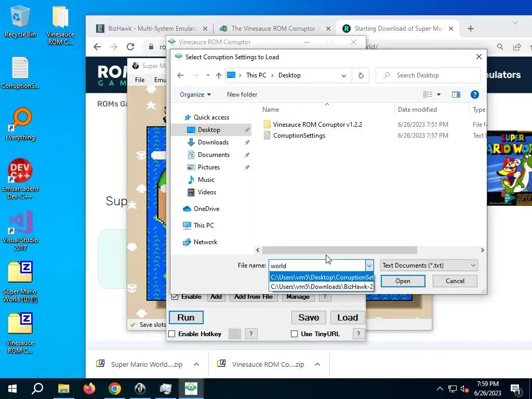The width and height of the screenshot is (532, 399).
Task: Launch Firefox from taskbar
Action: click(x=89, y=389)
